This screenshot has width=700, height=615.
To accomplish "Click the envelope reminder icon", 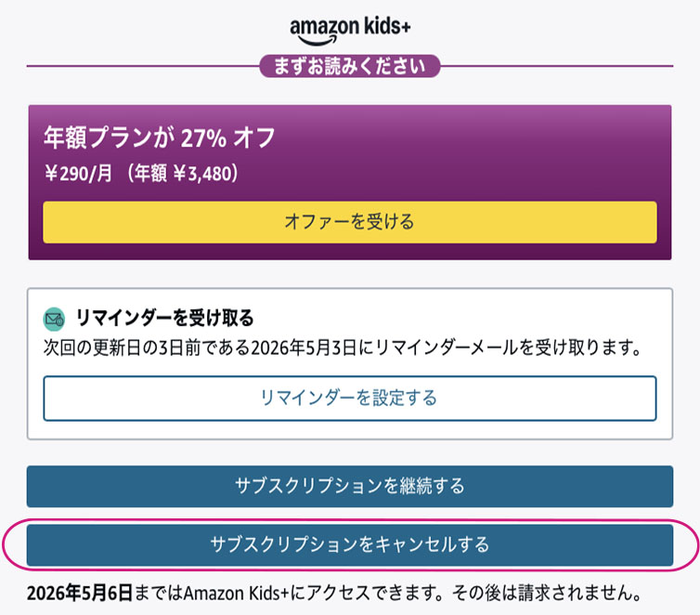I will point(55,320).
